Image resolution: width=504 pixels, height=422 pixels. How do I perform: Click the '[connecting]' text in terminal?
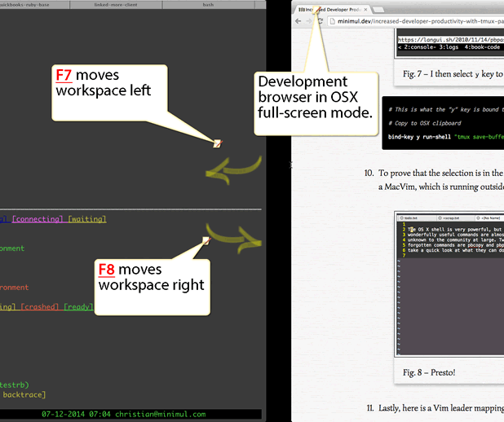coord(38,219)
